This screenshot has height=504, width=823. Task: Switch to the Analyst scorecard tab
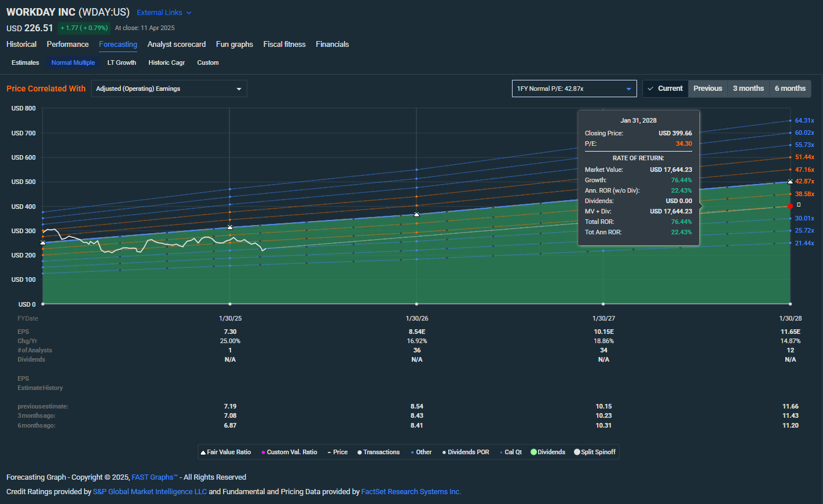click(176, 45)
